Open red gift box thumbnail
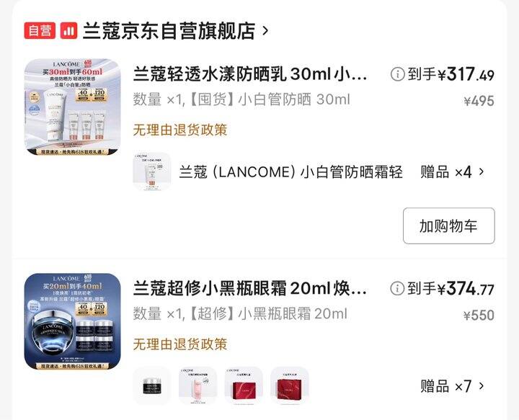519x420 pixels. pyautogui.click(x=244, y=386)
